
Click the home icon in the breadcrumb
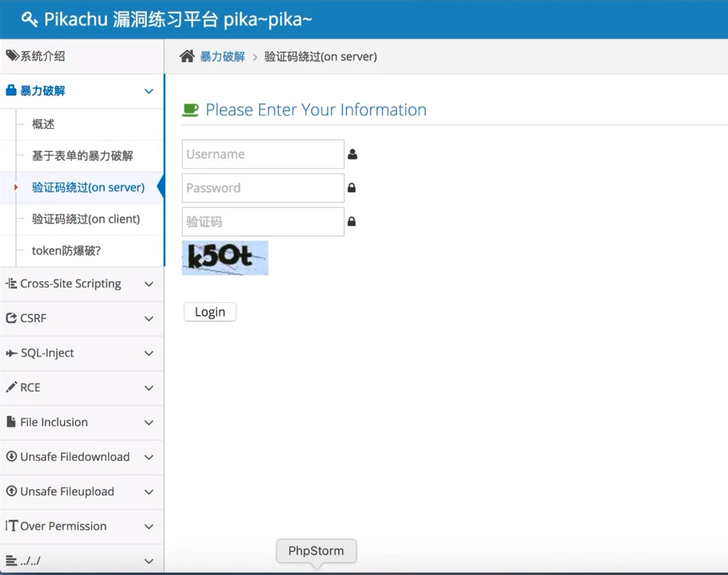pyautogui.click(x=187, y=56)
